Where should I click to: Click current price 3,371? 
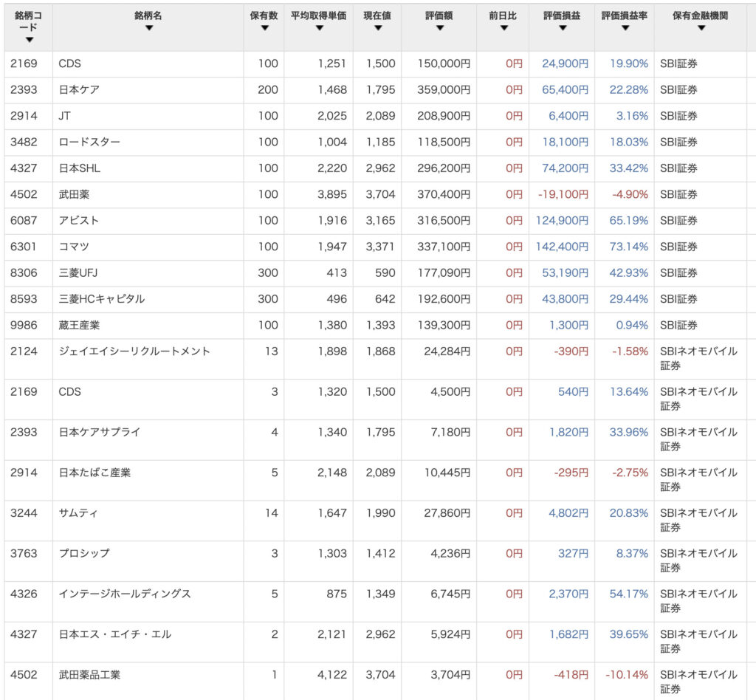click(x=380, y=247)
